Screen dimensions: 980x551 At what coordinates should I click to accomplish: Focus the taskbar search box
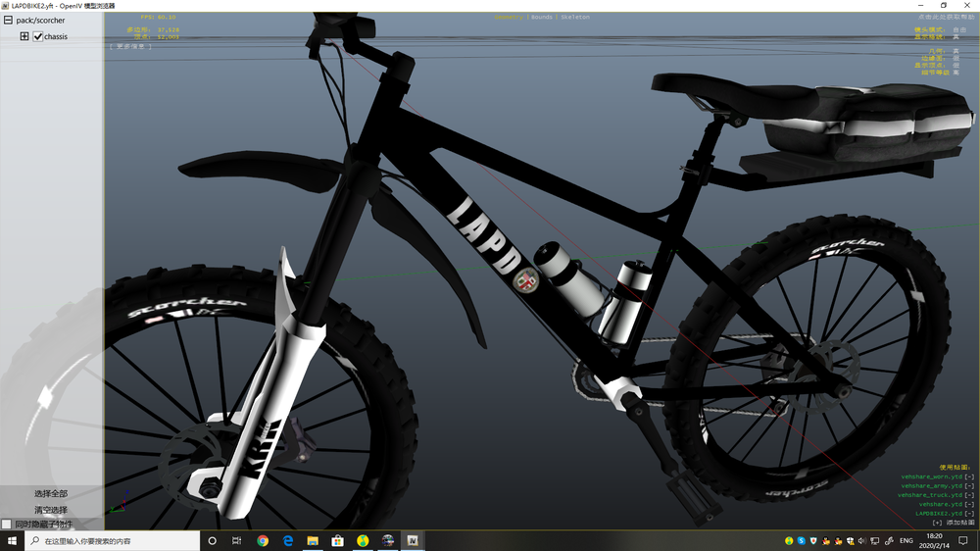click(x=113, y=541)
